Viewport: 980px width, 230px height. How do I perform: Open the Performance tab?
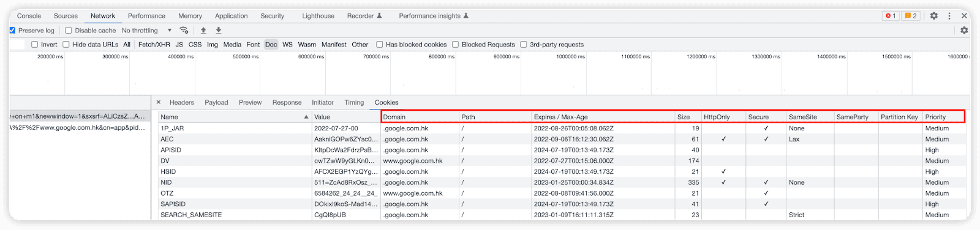(146, 16)
